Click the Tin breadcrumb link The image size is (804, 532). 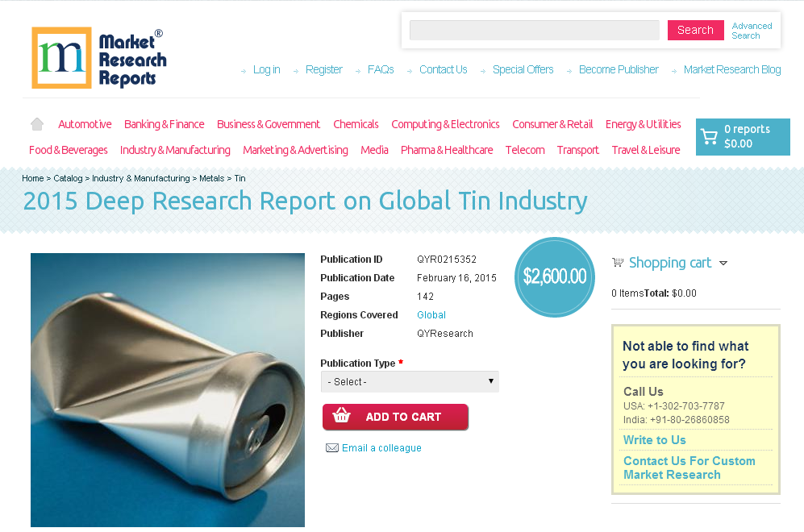pos(240,178)
